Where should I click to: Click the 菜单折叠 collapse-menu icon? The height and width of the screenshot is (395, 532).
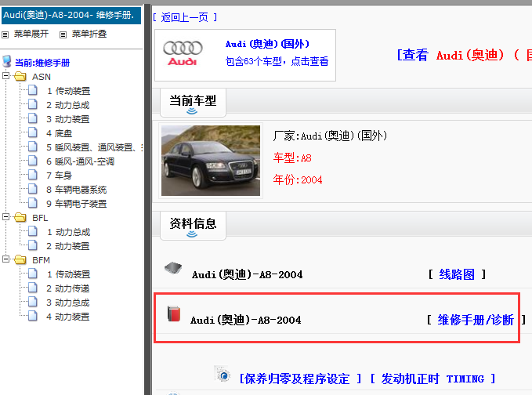63,34
